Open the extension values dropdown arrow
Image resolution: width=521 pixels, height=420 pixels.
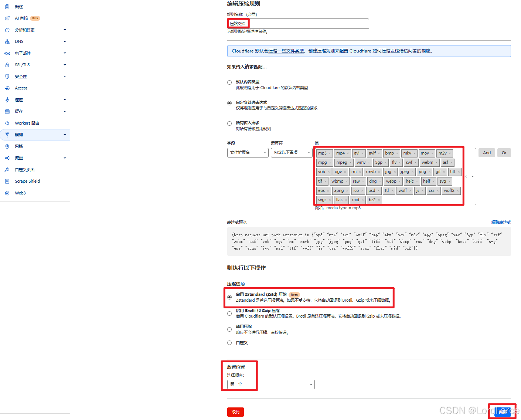(x=473, y=177)
